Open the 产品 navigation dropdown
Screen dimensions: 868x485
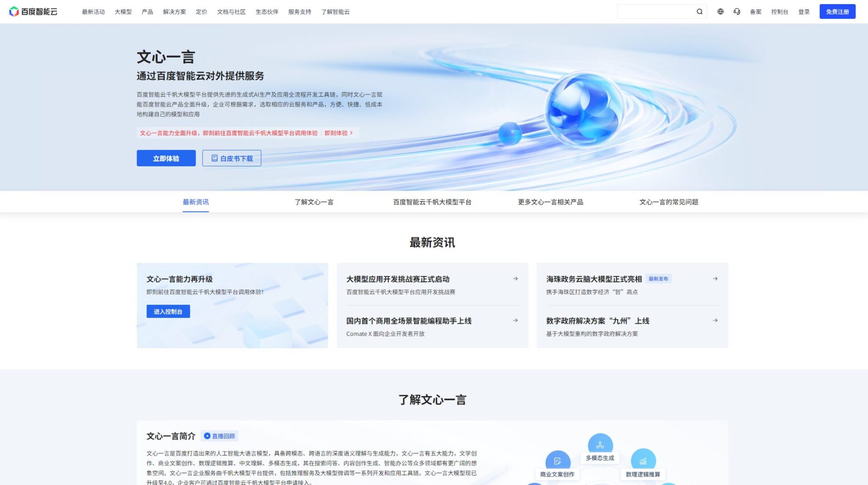coord(147,12)
